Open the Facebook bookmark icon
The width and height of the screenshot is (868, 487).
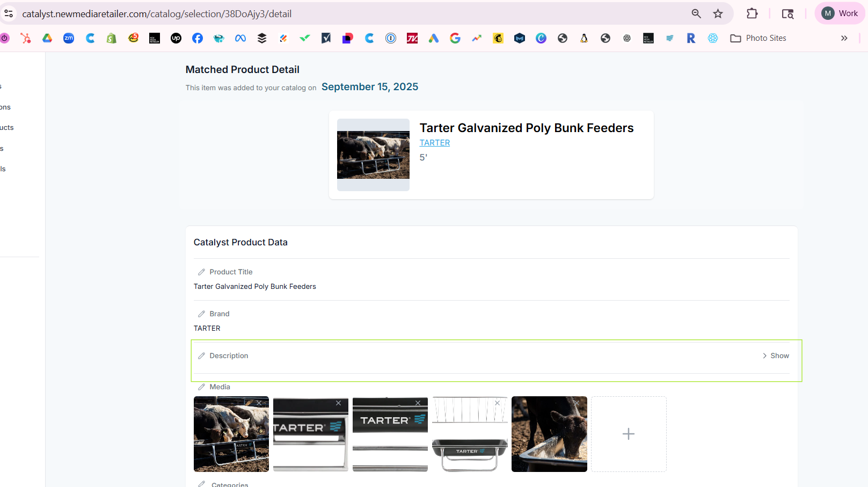pyautogui.click(x=198, y=38)
